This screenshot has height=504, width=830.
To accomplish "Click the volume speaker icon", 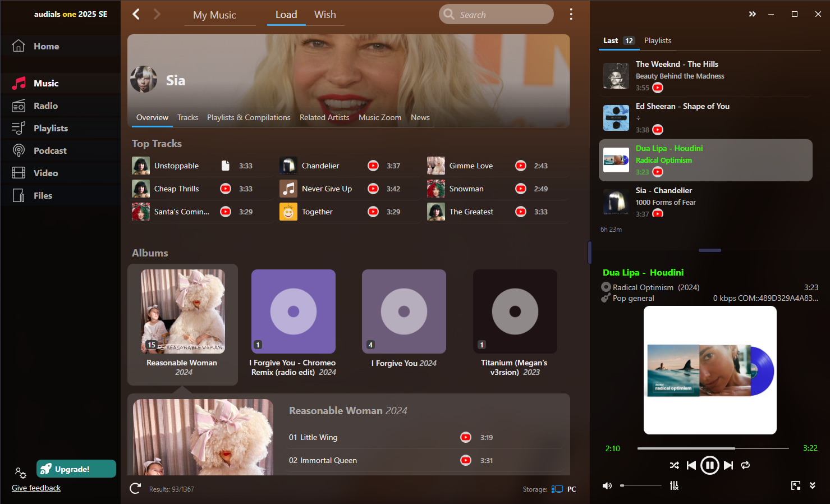I will pyautogui.click(x=607, y=485).
